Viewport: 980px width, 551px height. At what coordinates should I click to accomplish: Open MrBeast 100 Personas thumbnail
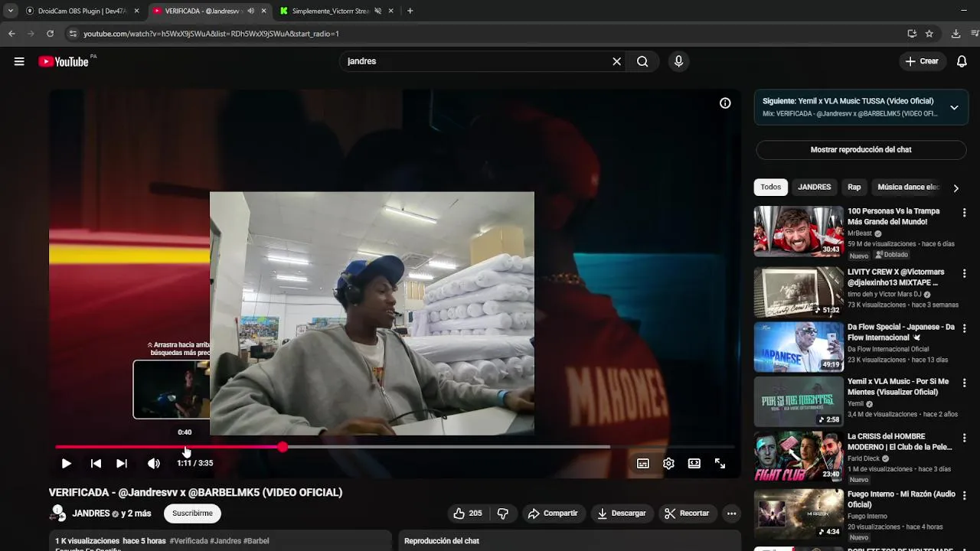tap(799, 232)
